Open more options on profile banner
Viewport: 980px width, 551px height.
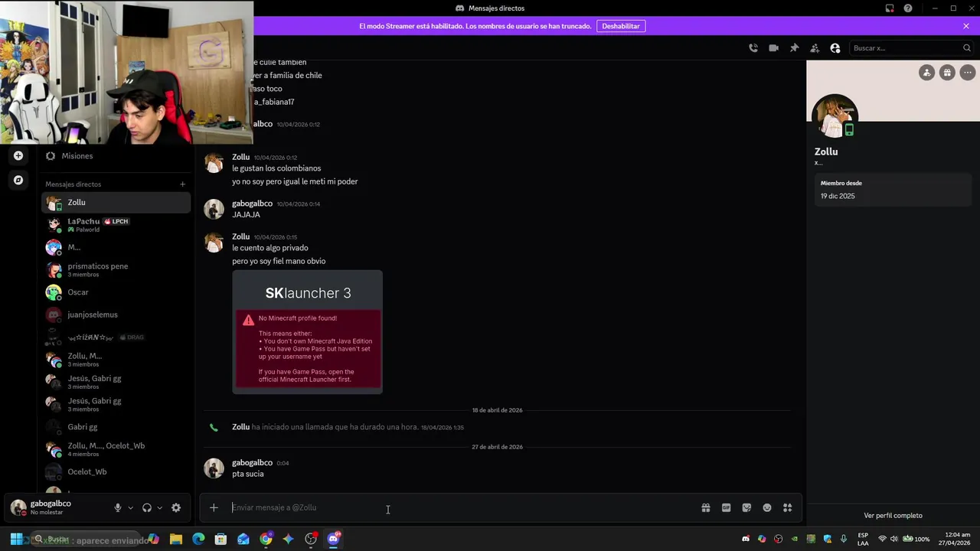tap(968, 73)
